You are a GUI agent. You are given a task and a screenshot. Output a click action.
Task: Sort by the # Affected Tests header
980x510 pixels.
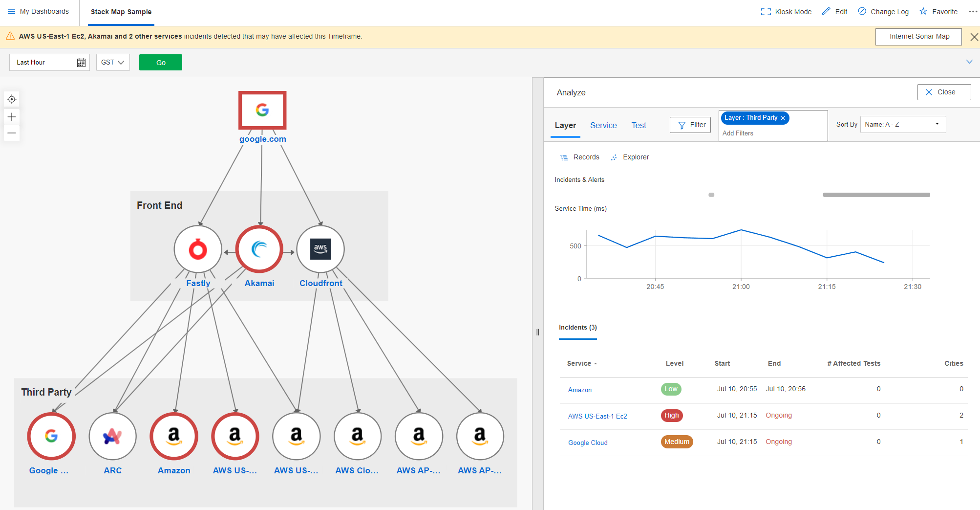(853, 363)
